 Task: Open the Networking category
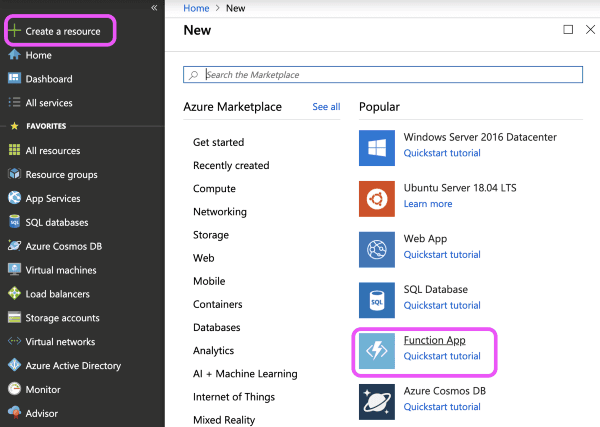point(220,212)
